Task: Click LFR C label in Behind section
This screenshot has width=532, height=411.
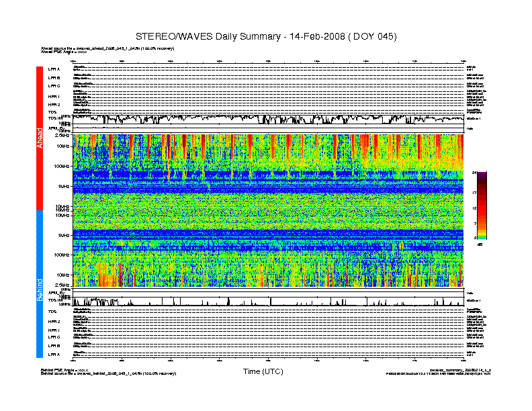Action: pos(54,337)
